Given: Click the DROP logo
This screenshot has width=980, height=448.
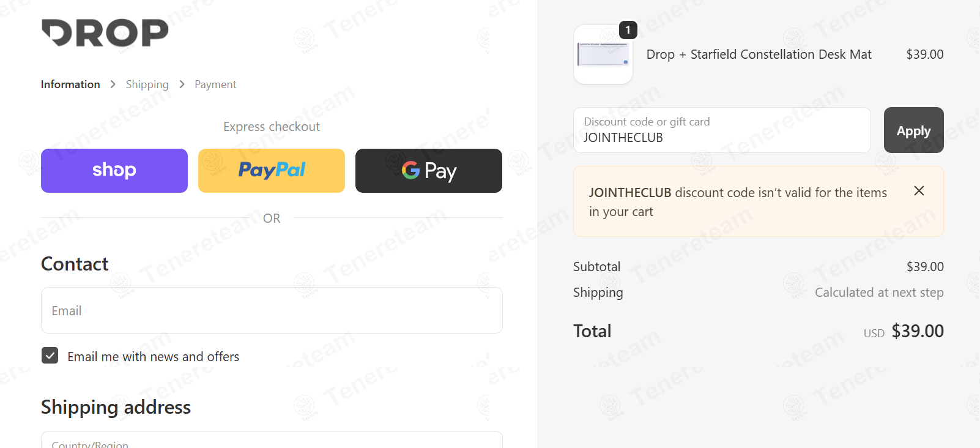Looking at the screenshot, I should (105, 33).
